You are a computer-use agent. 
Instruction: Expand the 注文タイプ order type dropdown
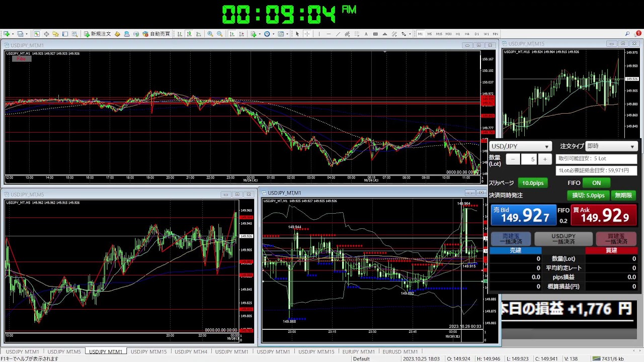(x=611, y=146)
